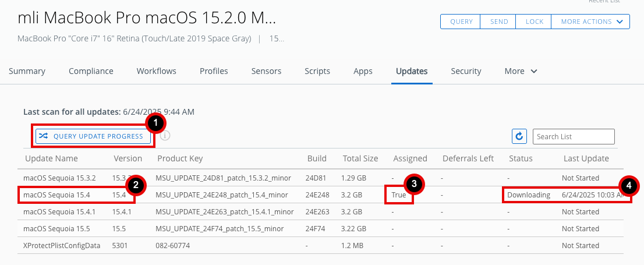Screen dimensions: 644x265
Task: Click the refresh icon beside Search List
Action: coord(519,136)
